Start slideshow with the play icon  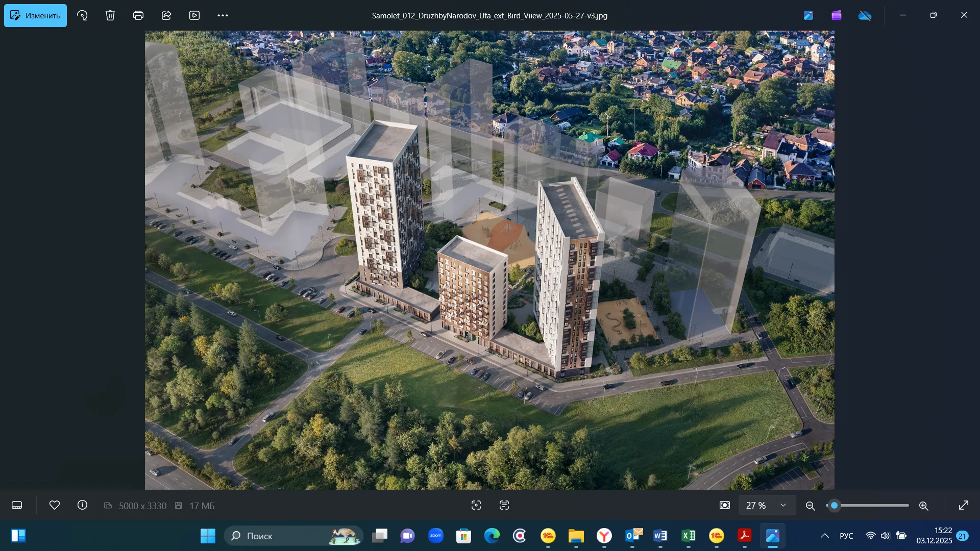pyautogui.click(x=194, y=15)
